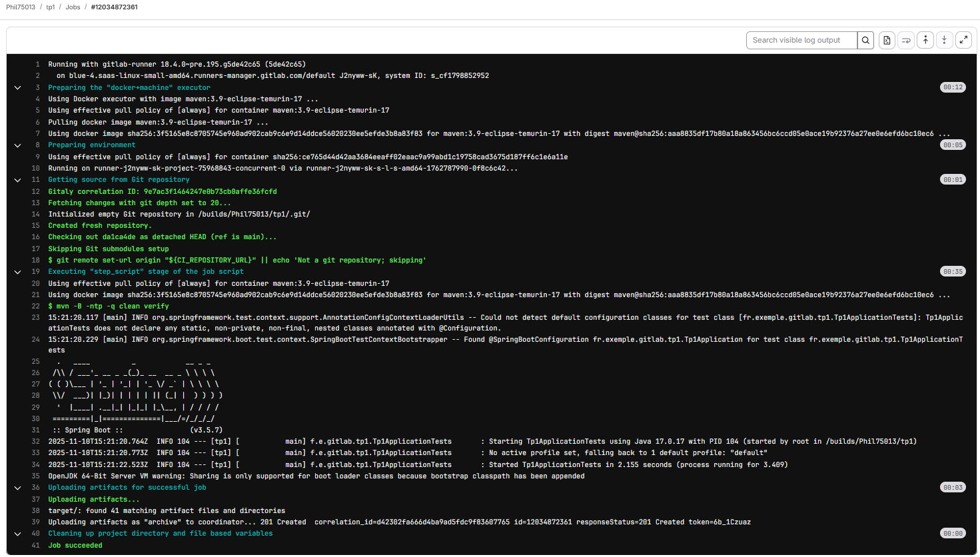Click the search magnifier button
Image resolution: width=980 pixels, height=557 pixels.
click(865, 40)
